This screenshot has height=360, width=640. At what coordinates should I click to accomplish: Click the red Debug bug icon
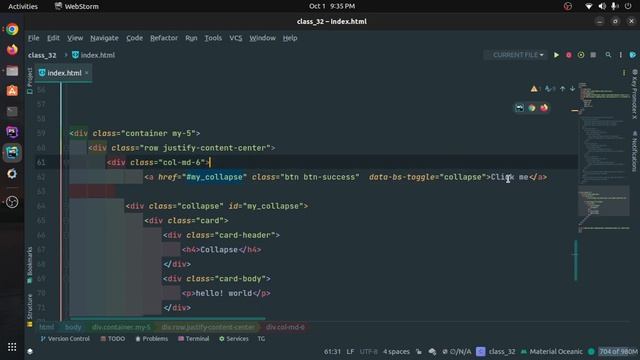tap(569, 55)
